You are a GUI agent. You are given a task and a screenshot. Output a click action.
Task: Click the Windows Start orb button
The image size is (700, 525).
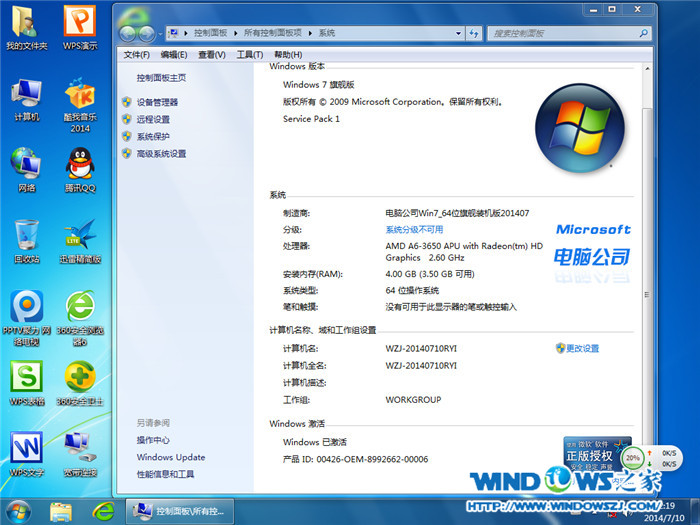(x=18, y=511)
